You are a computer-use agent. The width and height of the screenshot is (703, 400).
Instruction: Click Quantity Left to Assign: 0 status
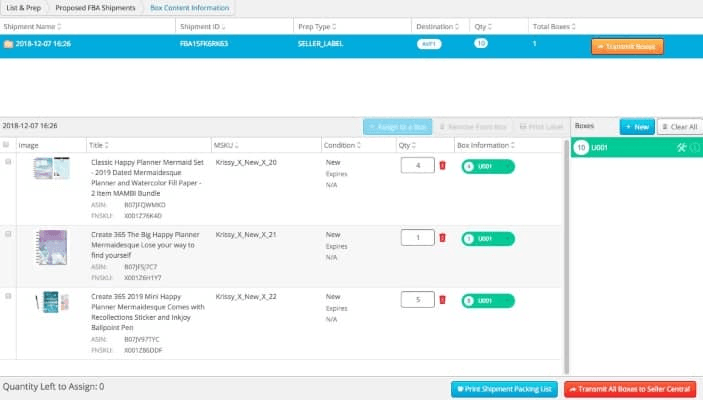click(53, 387)
